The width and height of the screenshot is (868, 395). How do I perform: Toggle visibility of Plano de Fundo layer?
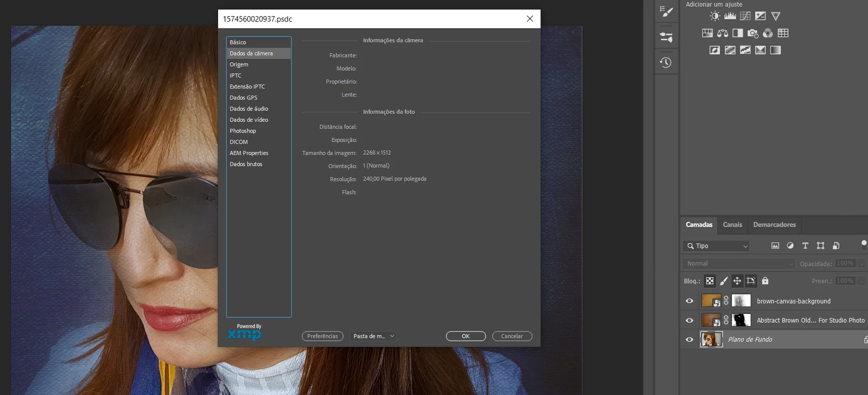pyautogui.click(x=690, y=339)
